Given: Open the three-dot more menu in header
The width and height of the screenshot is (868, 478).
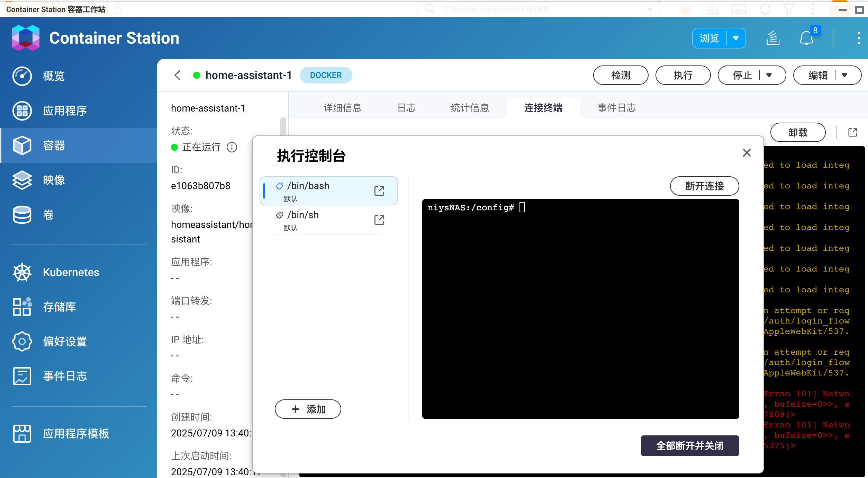Looking at the screenshot, I should click(x=859, y=38).
